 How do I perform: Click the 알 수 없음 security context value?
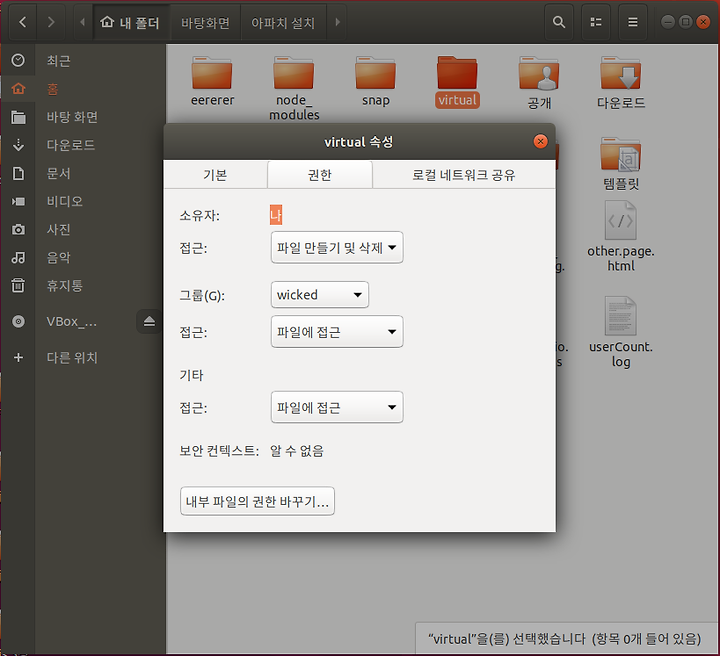[297, 451]
